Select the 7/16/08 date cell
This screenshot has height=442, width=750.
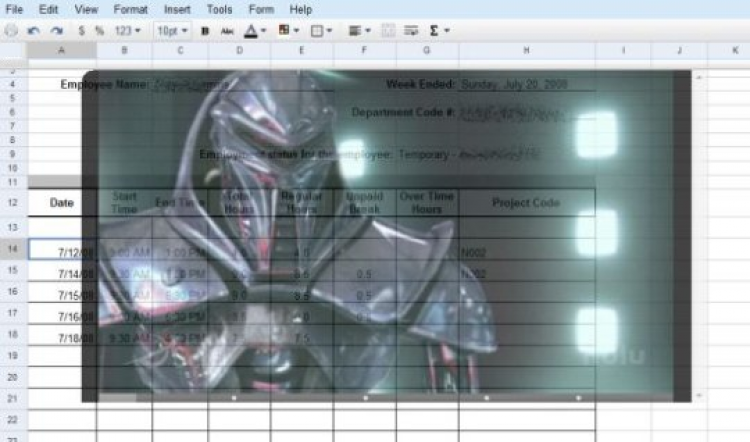(x=62, y=314)
